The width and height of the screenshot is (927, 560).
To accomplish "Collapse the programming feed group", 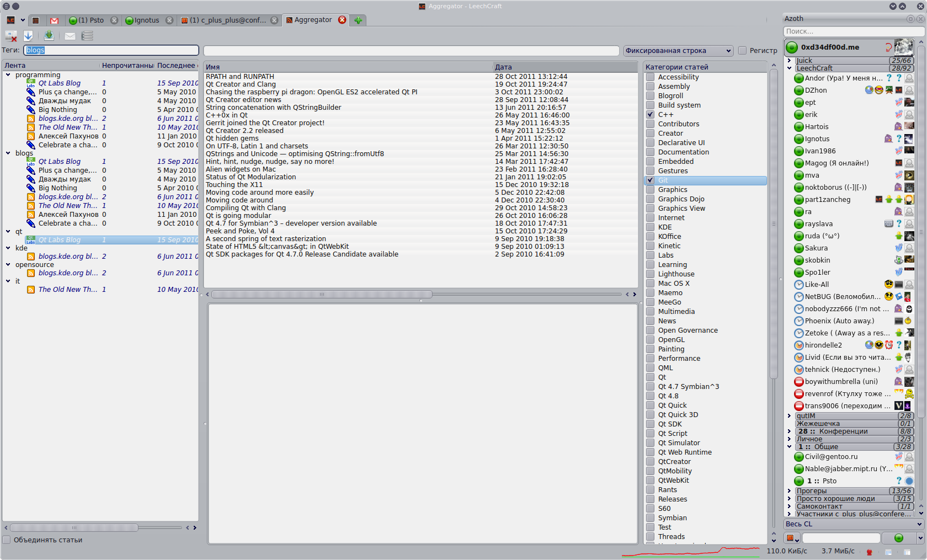I will [8, 75].
